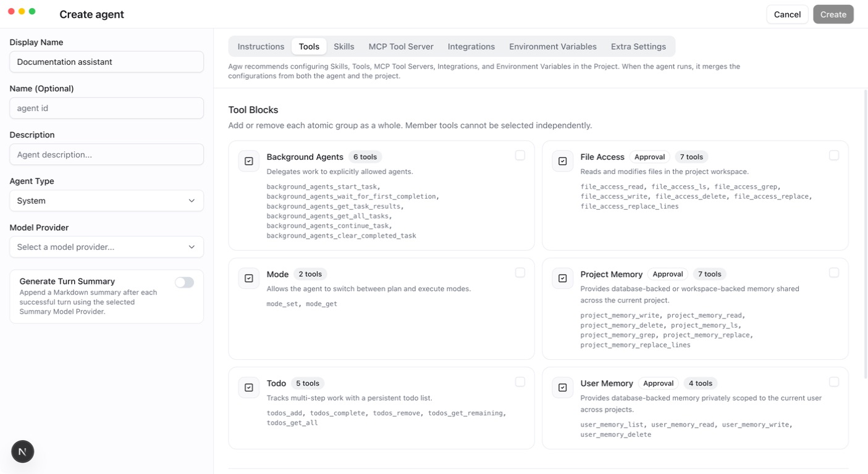Viewport: 868px width, 474px height.
Task: Click the project_memory_replace_lines text
Action: pos(636,345)
